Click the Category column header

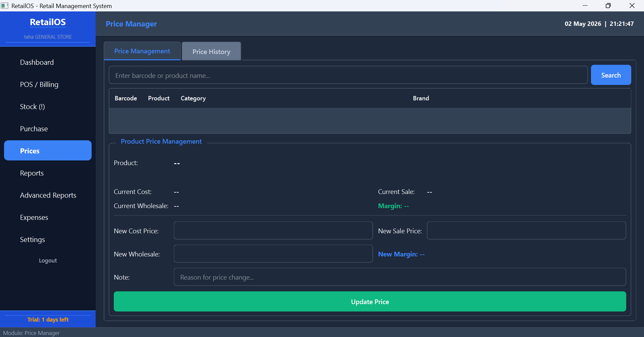(193, 98)
